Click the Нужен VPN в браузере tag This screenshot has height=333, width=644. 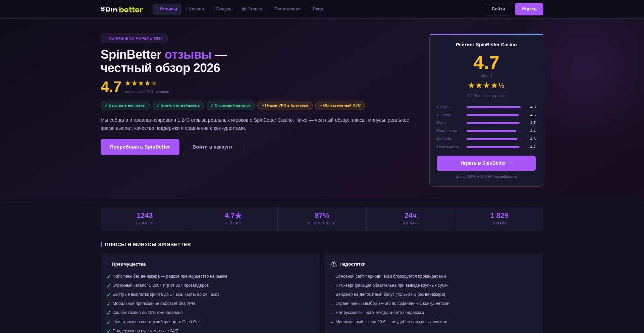(x=285, y=106)
